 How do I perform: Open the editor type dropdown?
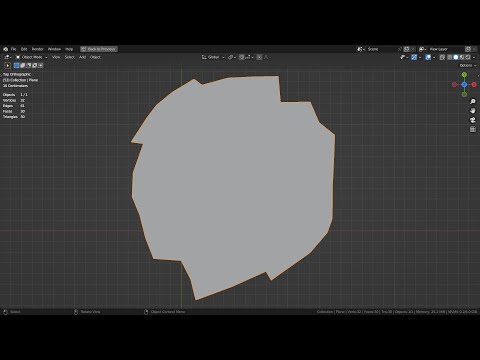pyautogui.click(x=8, y=57)
